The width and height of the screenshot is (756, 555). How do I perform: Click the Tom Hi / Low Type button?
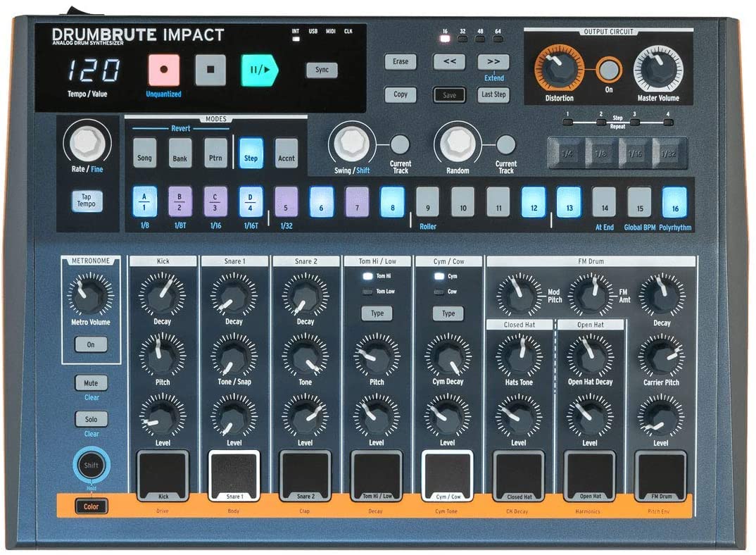[377, 313]
